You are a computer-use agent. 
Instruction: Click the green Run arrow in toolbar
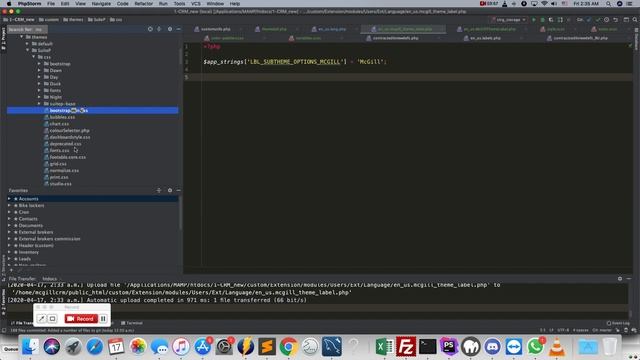click(x=533, y=20)
